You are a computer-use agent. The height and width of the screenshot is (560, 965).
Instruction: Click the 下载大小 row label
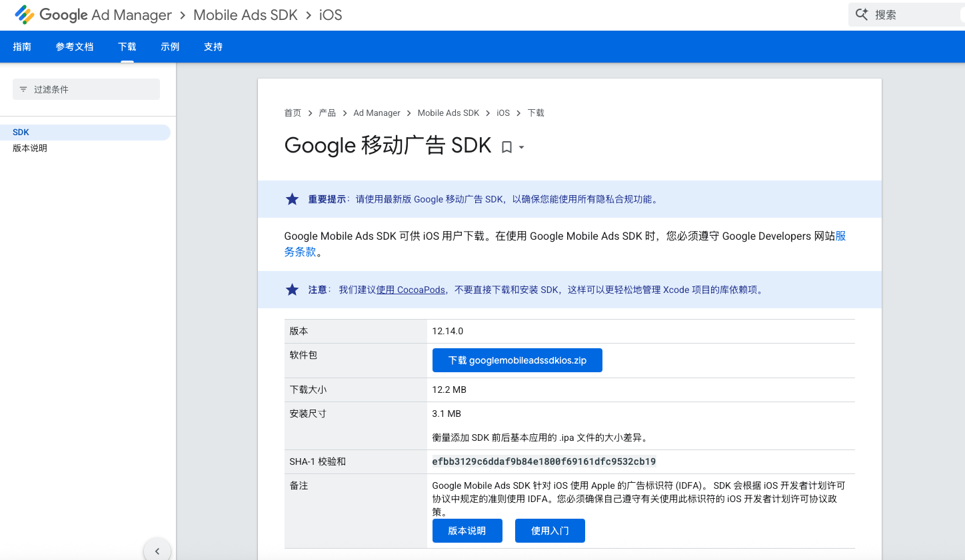308,390
